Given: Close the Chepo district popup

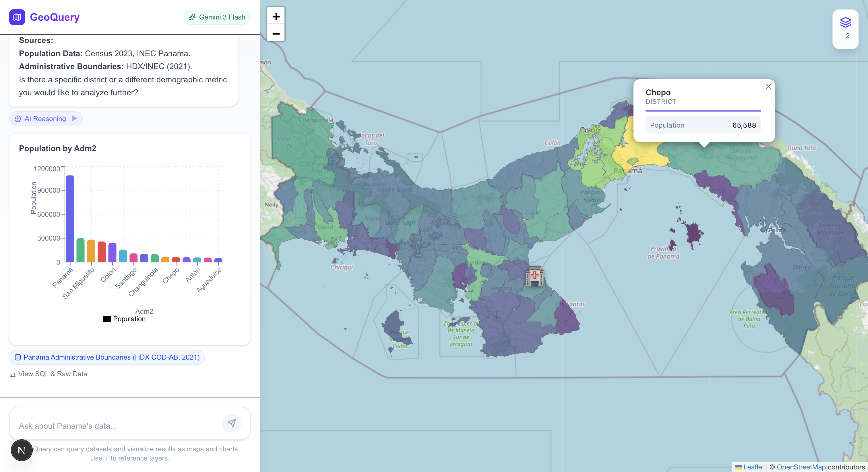Looking at the screenshot, I should click(768, 87).
